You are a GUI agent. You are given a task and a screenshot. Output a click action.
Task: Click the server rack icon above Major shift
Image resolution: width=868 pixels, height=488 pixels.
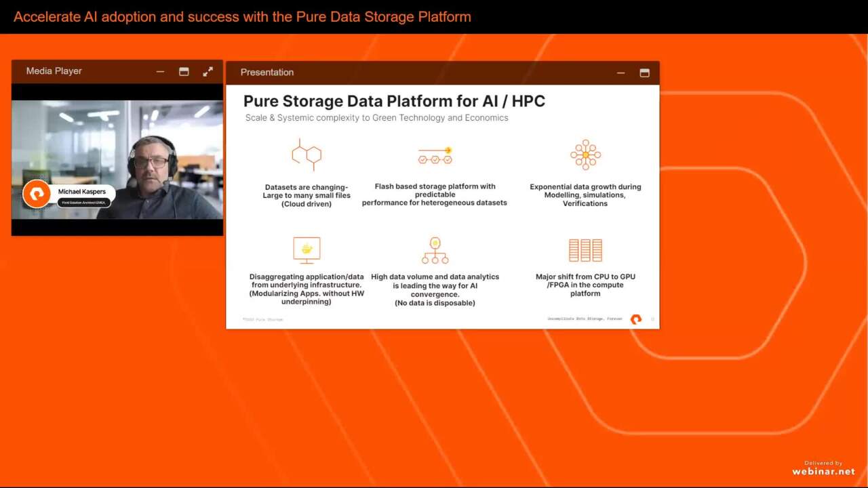click(x=585, y=249)
